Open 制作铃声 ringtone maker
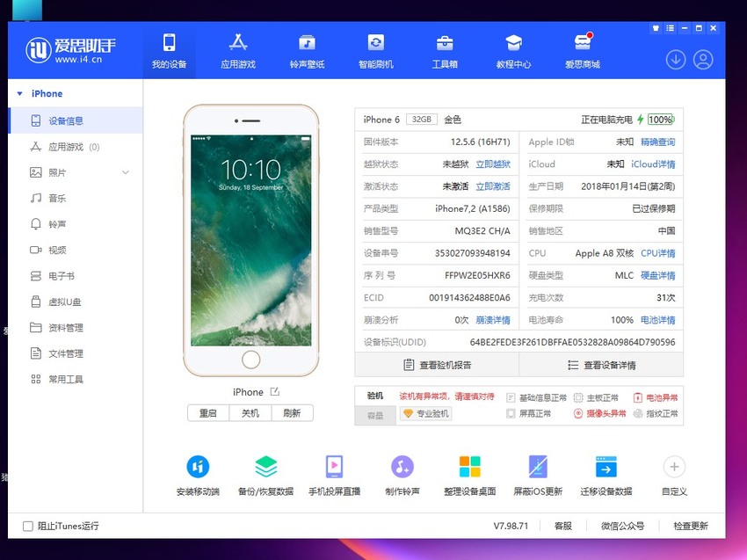 click(403, 476)
